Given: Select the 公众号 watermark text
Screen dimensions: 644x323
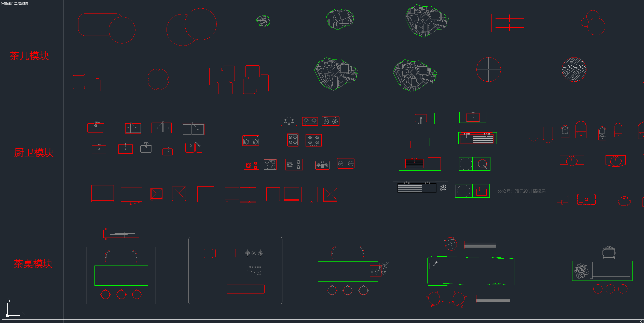Looking at the screenshot, I should [x=521, y=191].
